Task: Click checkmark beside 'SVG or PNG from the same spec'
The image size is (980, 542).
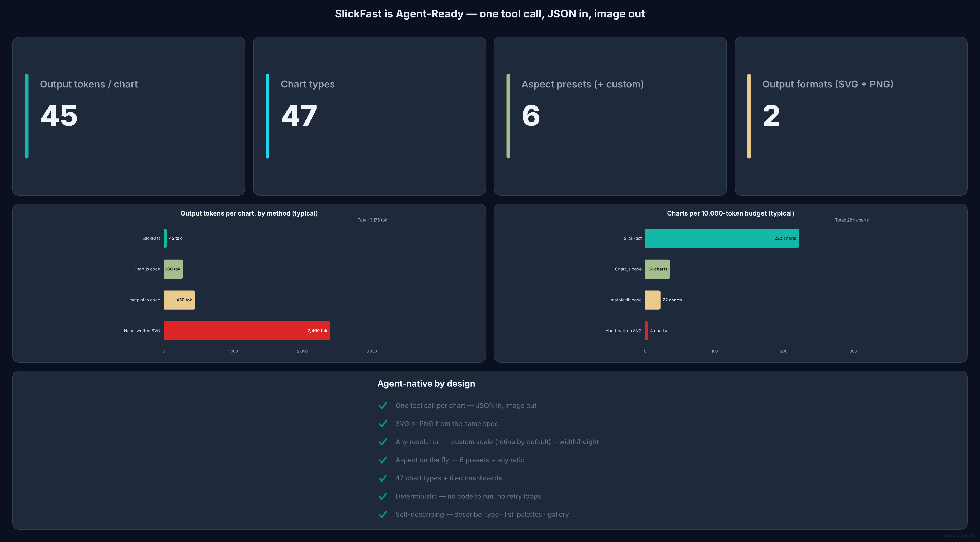Action: 383,424
